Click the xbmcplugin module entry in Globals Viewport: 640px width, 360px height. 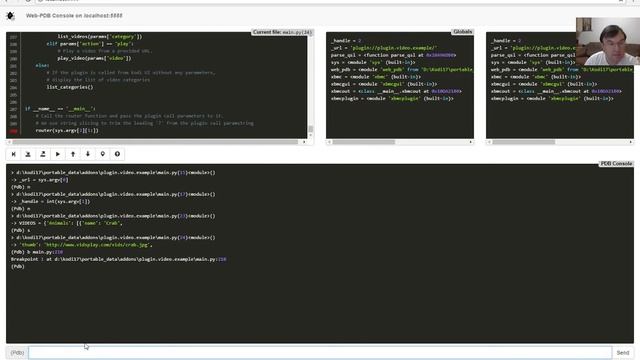coord(392,98)
